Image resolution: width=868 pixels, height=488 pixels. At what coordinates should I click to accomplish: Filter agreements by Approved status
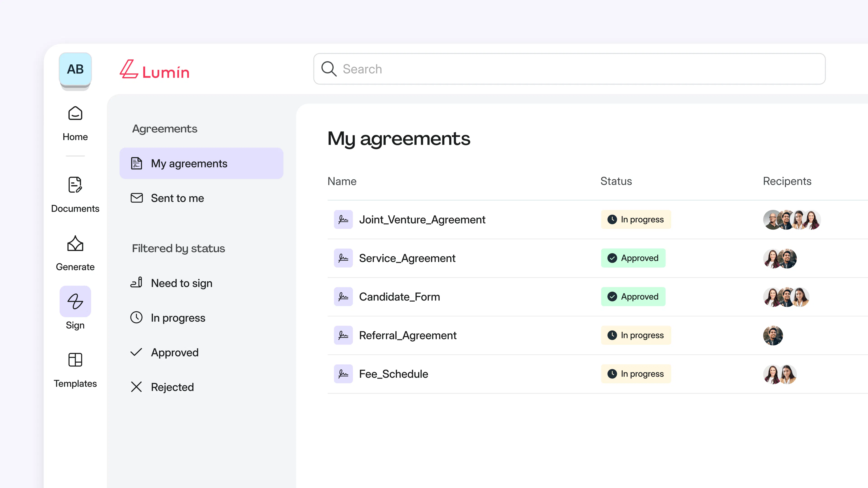pyautogui.click(x=201, y=352)
